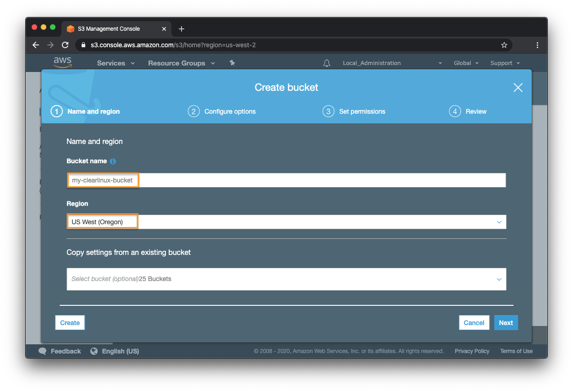Click the Feedback speech bubble icon
This screenshot has height=392, width=573.
pos(43,351)
